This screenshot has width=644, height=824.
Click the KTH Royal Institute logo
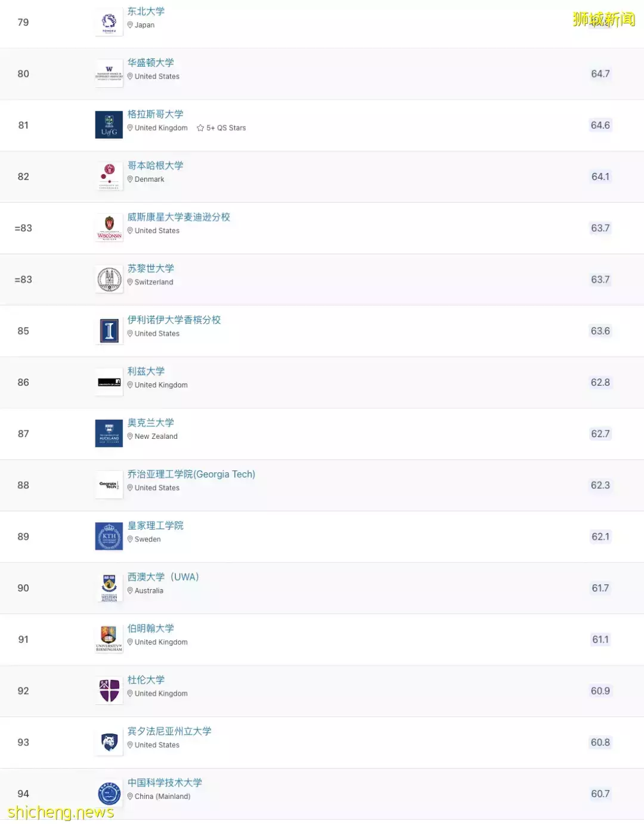[x=109, y=537]
